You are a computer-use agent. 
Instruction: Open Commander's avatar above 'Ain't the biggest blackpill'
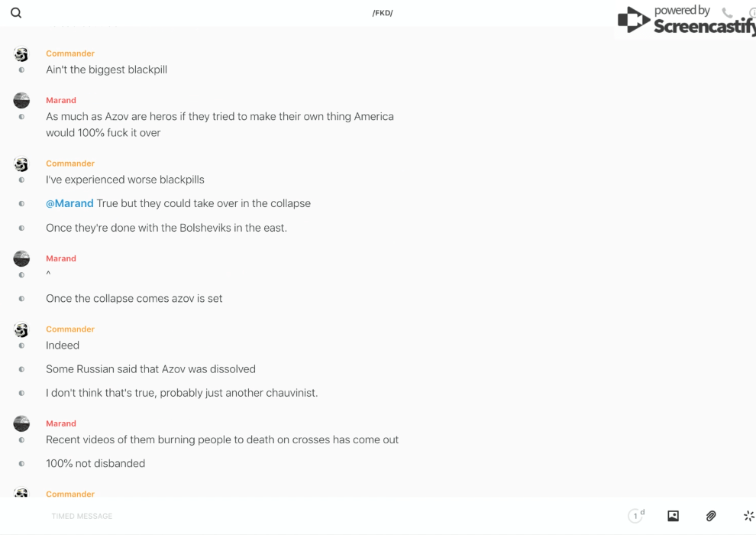21,54
